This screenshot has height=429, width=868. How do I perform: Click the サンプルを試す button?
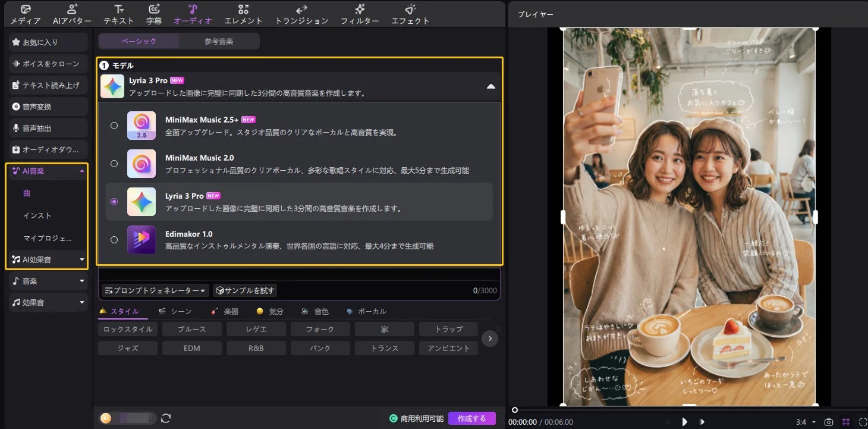244,290
